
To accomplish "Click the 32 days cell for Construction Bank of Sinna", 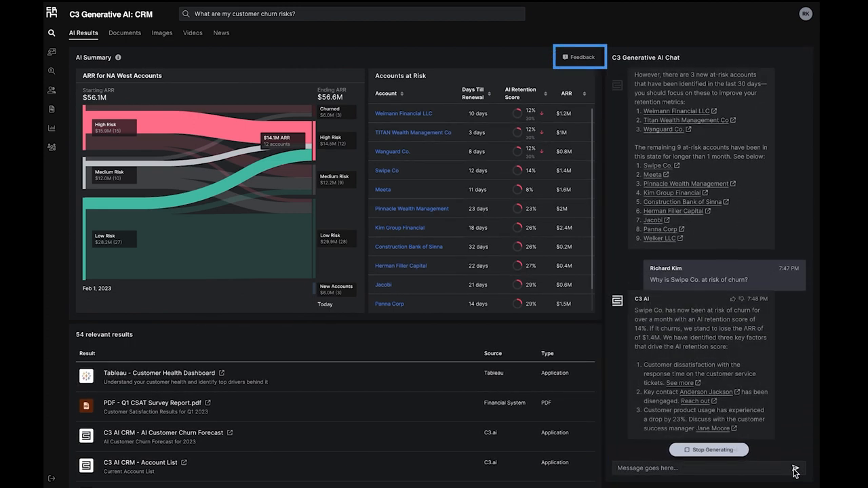I will [x=477, y=247].
